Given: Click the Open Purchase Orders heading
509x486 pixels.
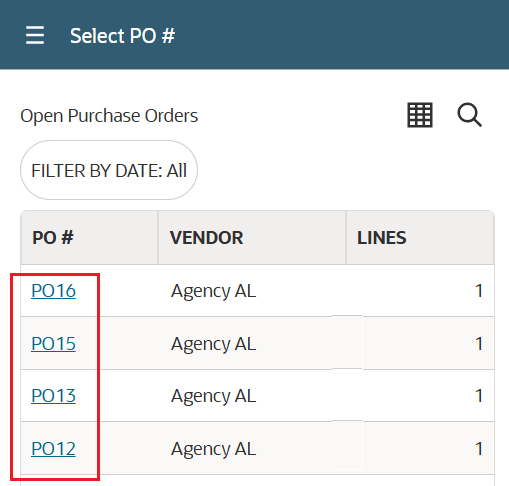Looking at the screenshot, I should [109, 116].
